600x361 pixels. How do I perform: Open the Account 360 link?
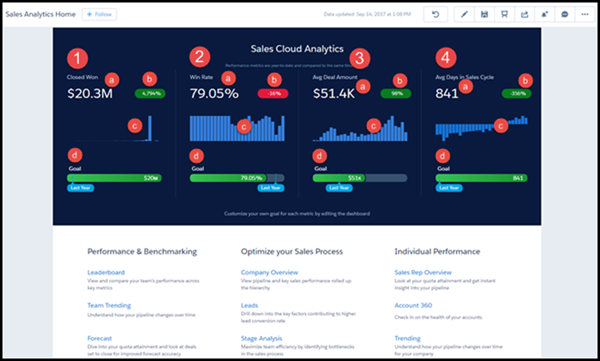(413, 305)
